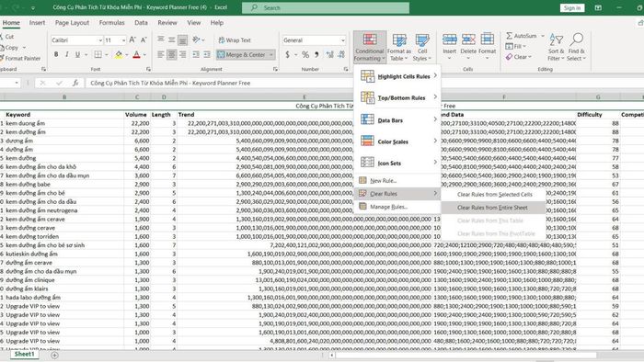The width and height of the screenshot is (644, 362).
Task: Select the Sheet1 tab
Action: point(24,355)
